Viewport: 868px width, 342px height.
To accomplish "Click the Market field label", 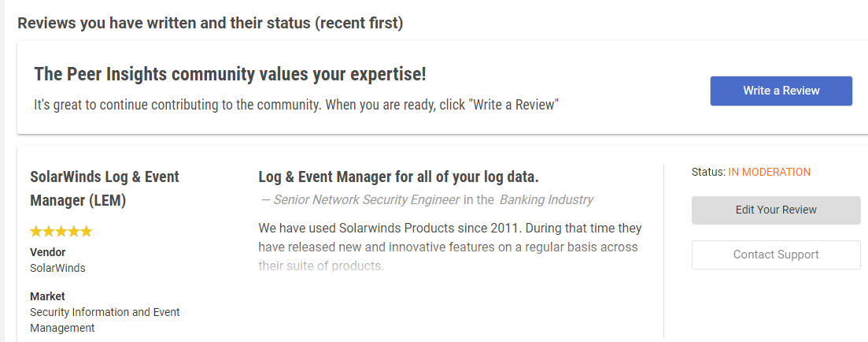I will pos(47,296).
